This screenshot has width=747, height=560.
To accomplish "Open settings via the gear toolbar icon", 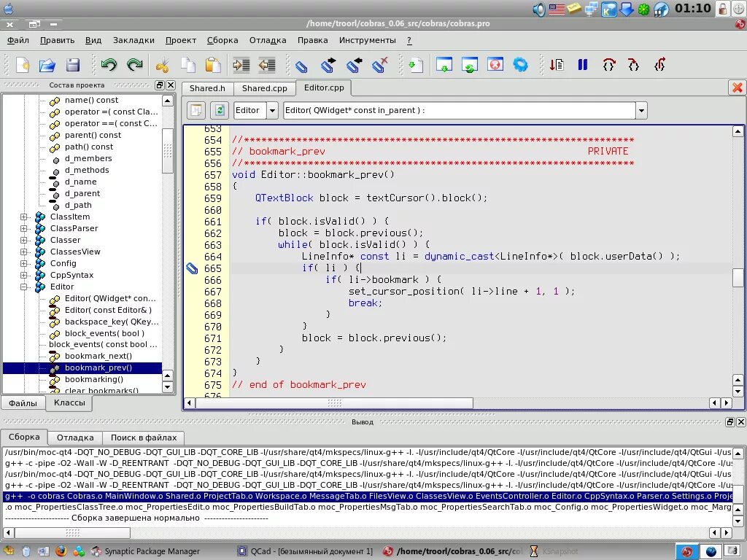I will click(519, 65).
